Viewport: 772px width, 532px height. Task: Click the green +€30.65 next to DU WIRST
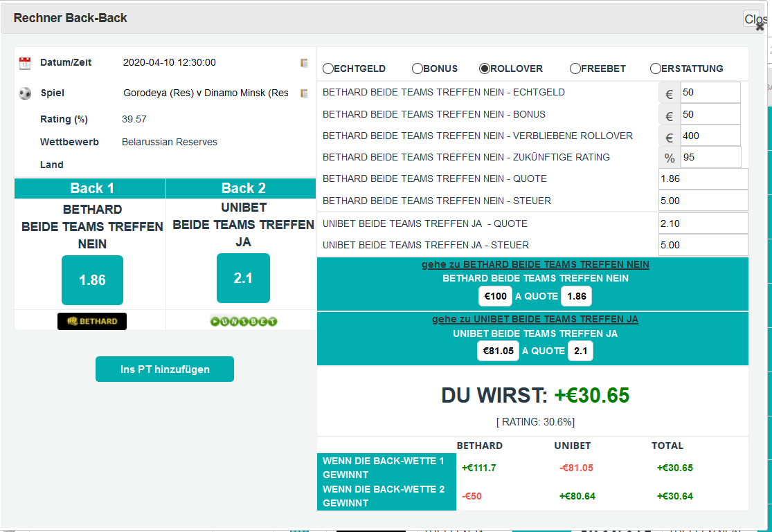coord(592,395)
